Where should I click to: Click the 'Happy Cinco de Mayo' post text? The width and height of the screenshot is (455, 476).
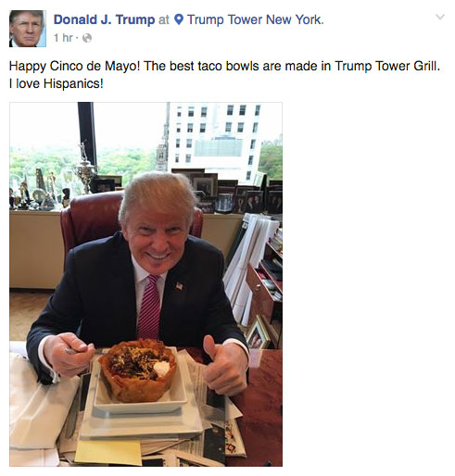[x=224, y=66]
